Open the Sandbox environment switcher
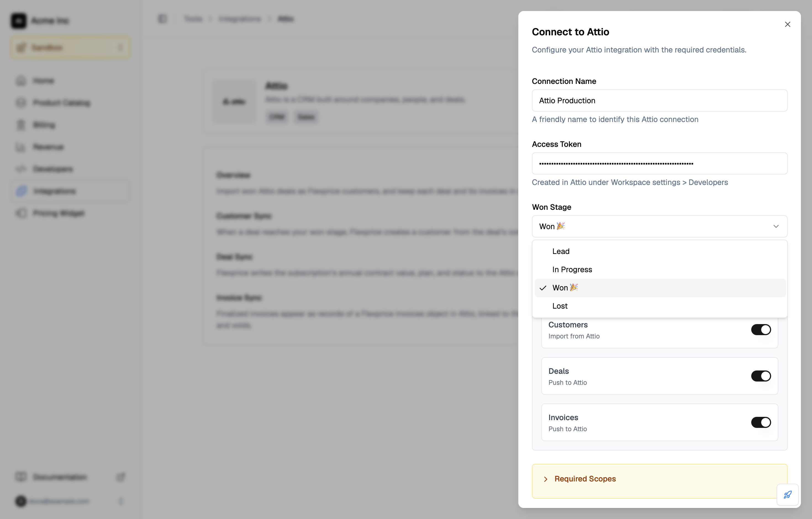812x519 pixels. coord(70,47)
